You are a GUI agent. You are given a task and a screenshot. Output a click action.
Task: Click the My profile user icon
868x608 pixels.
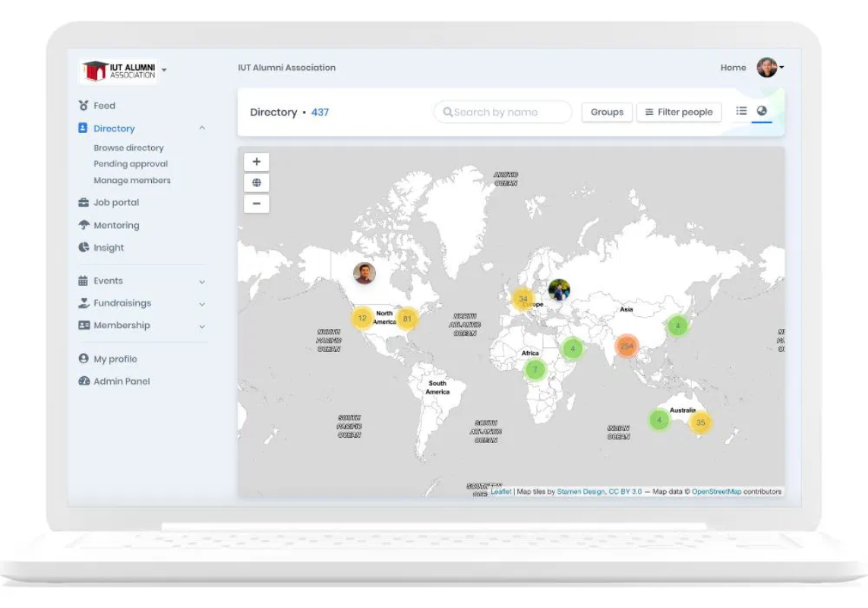click(84, 359)
